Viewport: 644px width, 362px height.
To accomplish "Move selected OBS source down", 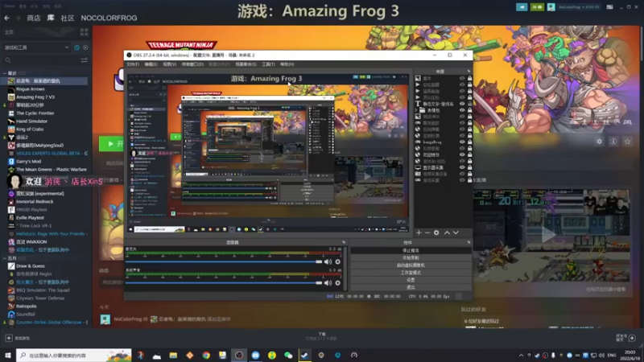I will (456, 232).
